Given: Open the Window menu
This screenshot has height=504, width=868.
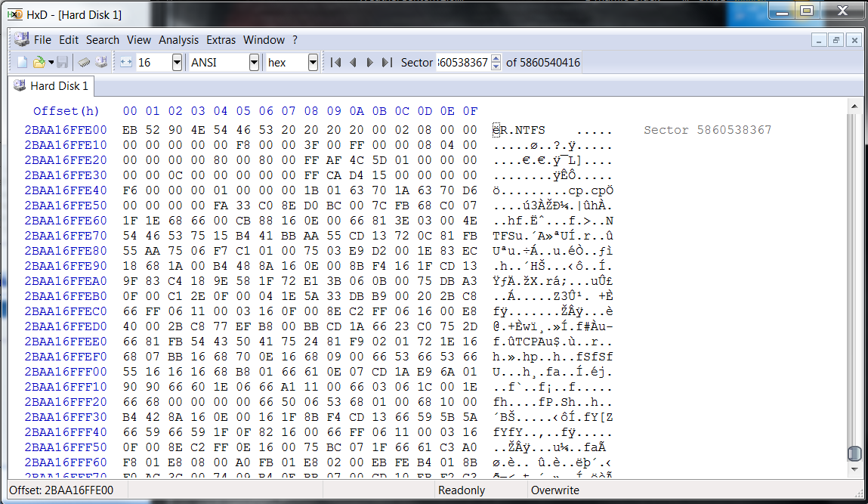Looking at the screenshot, I should (264, 40).
